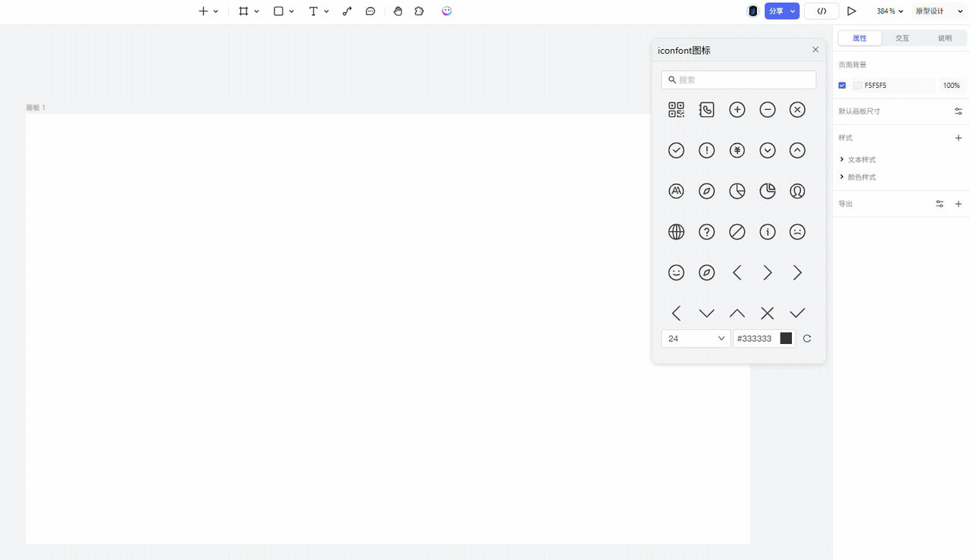Open the text tool dropdown arrow
Image resolution: width=970 pixels, height=560 pixels.
pos(327,11)
